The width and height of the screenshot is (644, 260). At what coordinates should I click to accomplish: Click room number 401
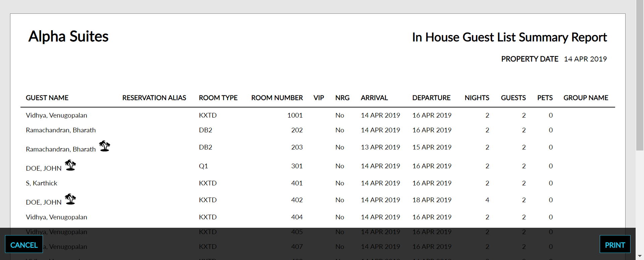(x=297, y=183)
